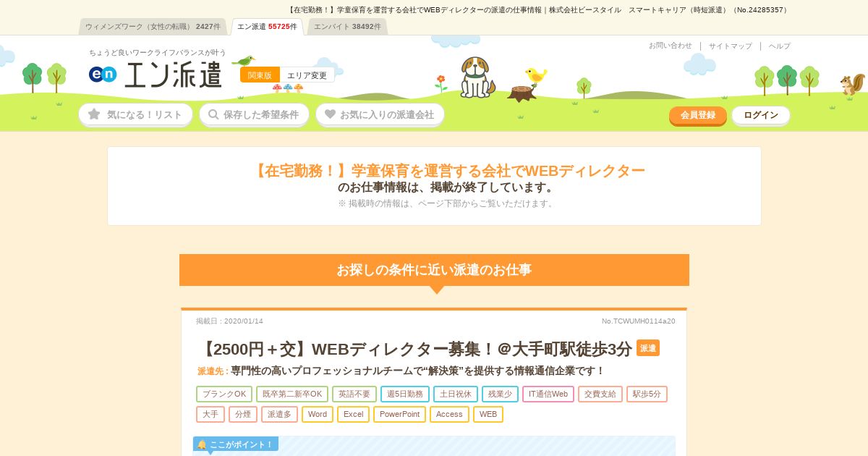Click the magnifier icon of 保存した希望条件
Screen dimensions: 868x456
(213, 114)
